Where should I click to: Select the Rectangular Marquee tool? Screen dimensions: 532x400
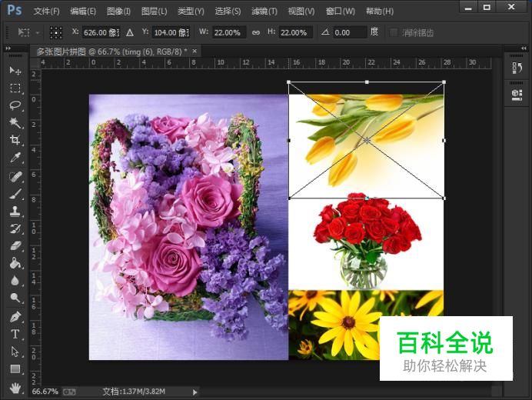[x=15, y=88]
